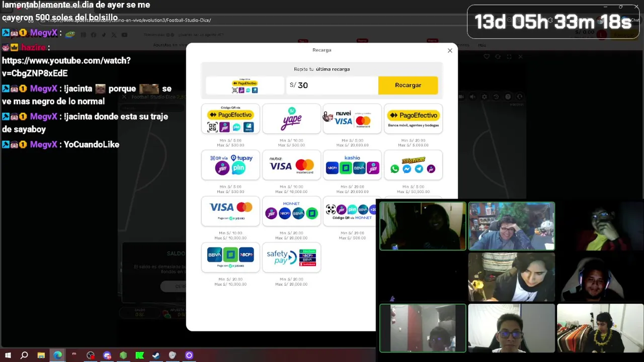Choose the SafetyPay payment method
This screenshot has height=362, width=644.
click(x=291, y=257)
